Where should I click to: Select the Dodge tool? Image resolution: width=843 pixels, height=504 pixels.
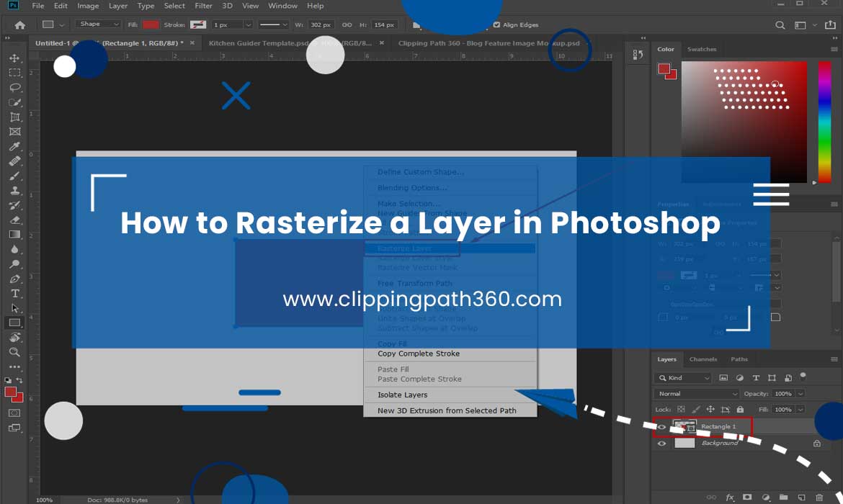click(14, 264)
